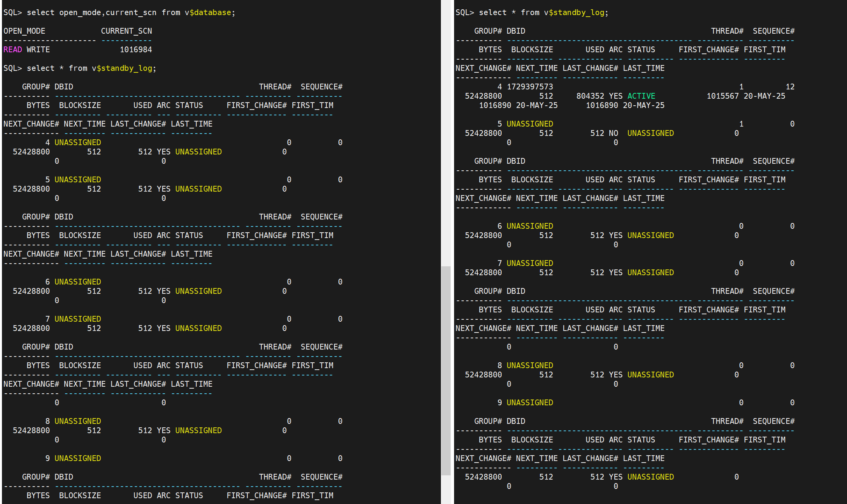
Task: Click v$standby_log in the left pane query
Action: [x=122, y=68]
